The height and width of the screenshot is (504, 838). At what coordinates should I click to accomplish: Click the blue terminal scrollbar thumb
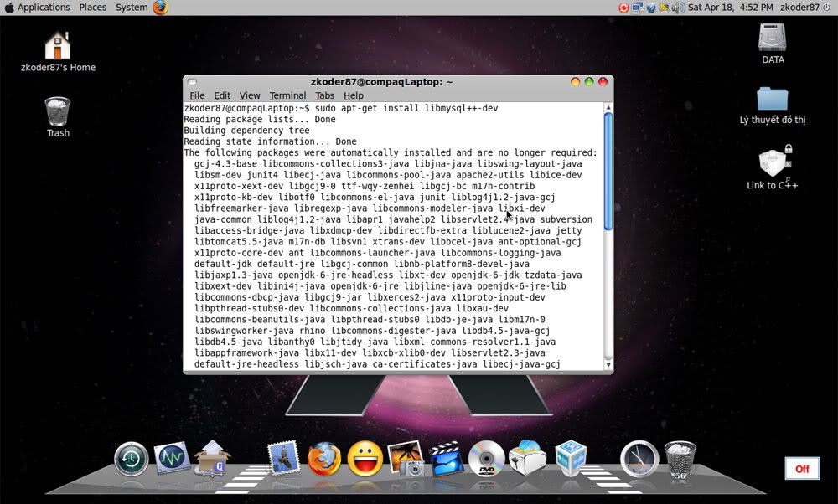click(x=608, y=172)
